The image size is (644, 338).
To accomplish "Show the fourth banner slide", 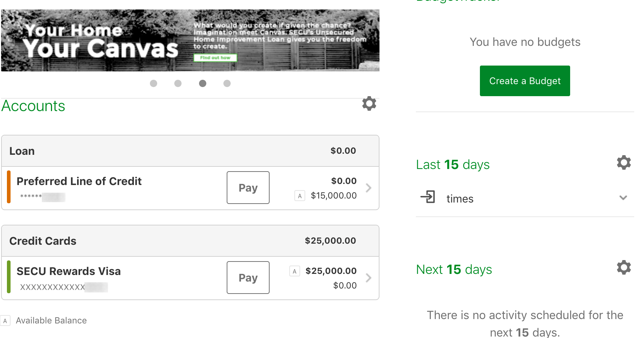I will point(227,83).
